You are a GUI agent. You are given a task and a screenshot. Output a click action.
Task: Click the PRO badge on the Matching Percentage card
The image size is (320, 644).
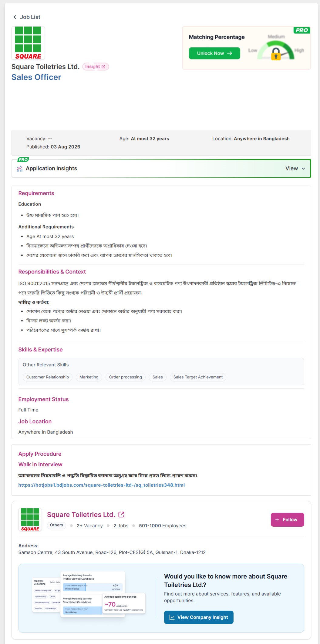click(x=301, y=30)
